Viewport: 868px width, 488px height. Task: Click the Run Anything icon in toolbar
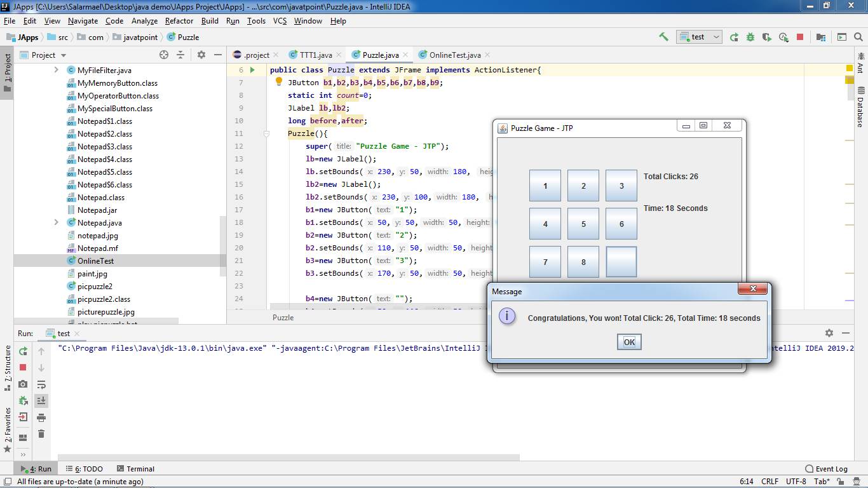[842, 37]
